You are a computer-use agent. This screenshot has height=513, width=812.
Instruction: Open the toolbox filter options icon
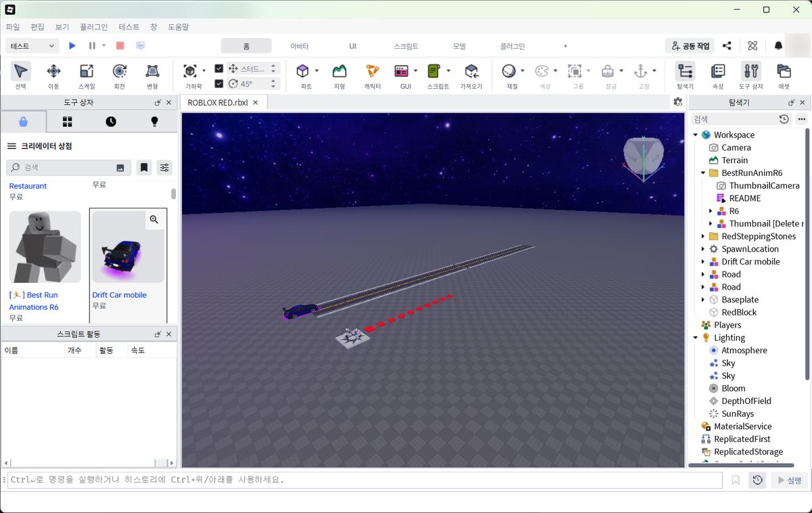click(x=164, y=167)
